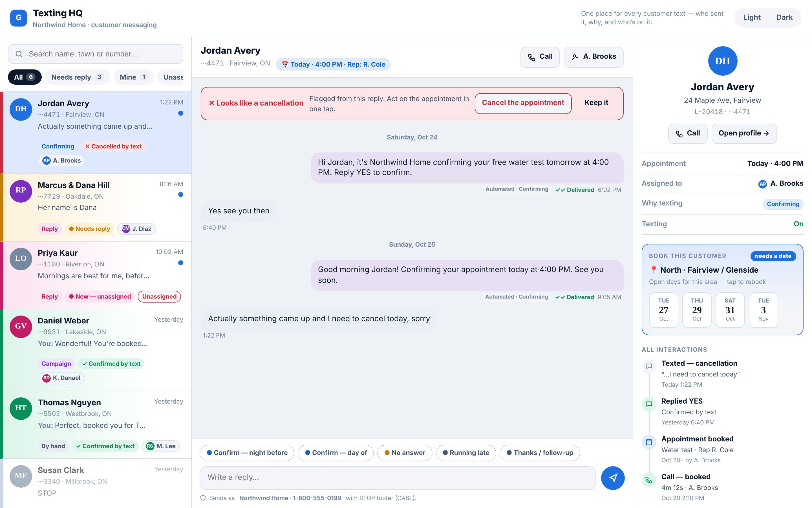Insert Confirm — night before template
This screenshot has width=812, height=508.
247,453
